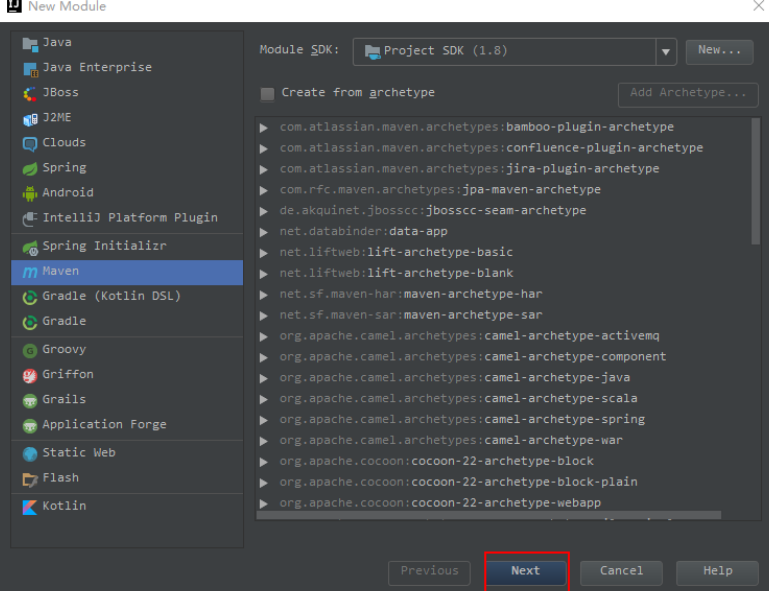Click the IntelliJ Platform Plugin icon

[x=30, y=219]
